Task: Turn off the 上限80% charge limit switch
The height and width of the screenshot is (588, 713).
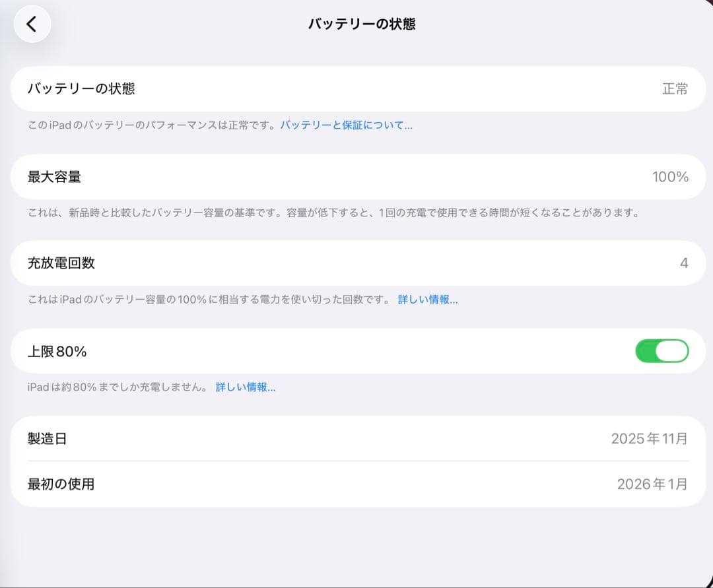Action: (662, 351)
